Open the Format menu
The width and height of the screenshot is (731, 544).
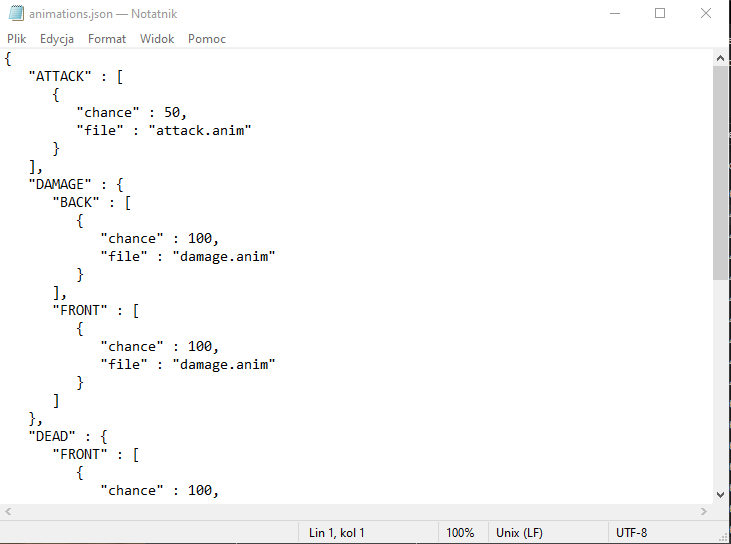[107, 39]
